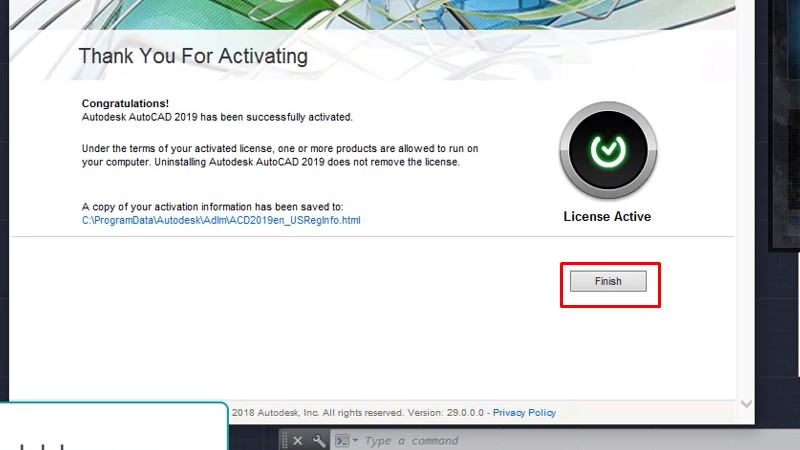Click the Finish button
This screenshot has height=450, width=800.
[608, 282]
